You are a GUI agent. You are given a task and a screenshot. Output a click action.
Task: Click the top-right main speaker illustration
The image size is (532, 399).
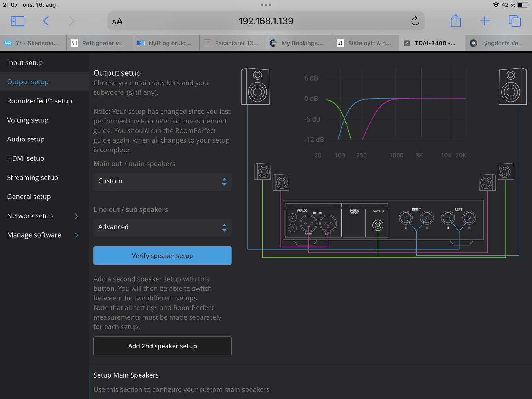coord(513,86)
